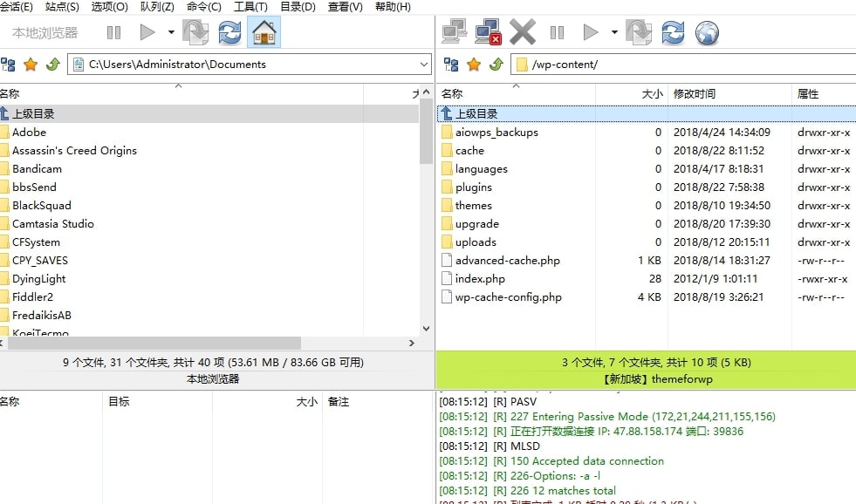Toggle the local folder tree view
Screen dimensions: 856x504
pyautogui.click(x=10, y=64)
